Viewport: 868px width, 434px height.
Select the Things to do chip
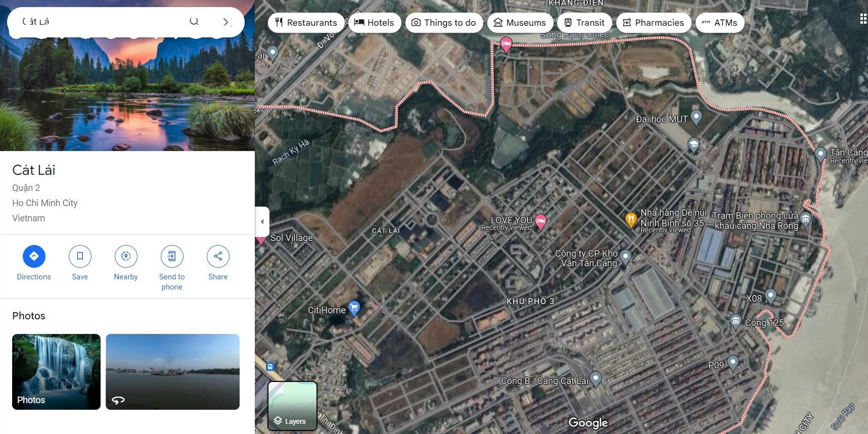[444, 23]
